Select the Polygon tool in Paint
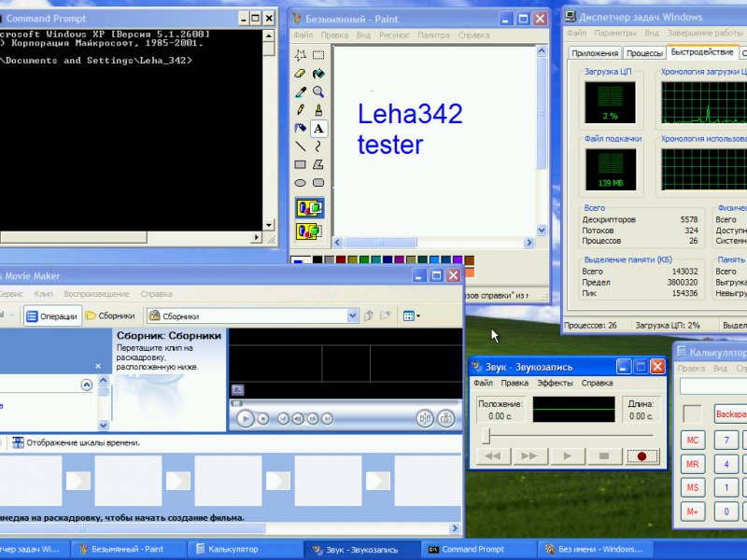Image resolution: width=747 pixels, height=560 pixels. [x=318, y=165]
